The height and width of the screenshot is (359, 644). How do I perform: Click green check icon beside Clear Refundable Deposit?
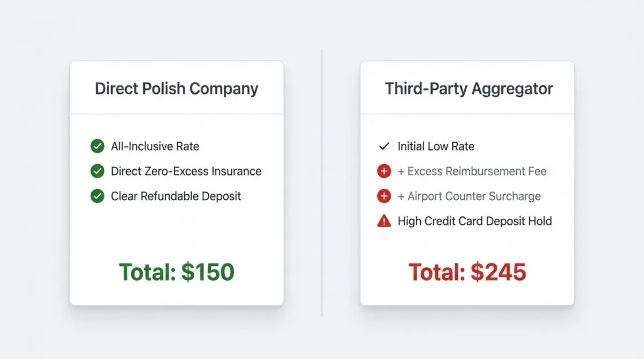point(97,196)
